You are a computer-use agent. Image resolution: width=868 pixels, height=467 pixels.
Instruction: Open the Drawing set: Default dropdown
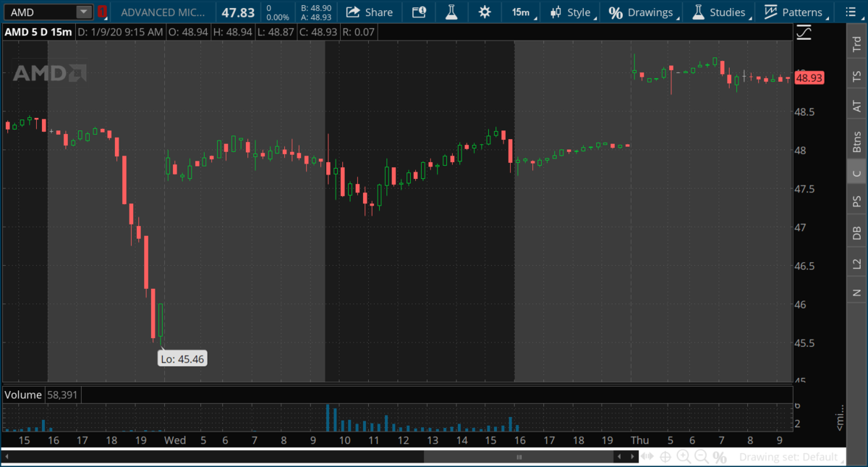tap(791, 457)
